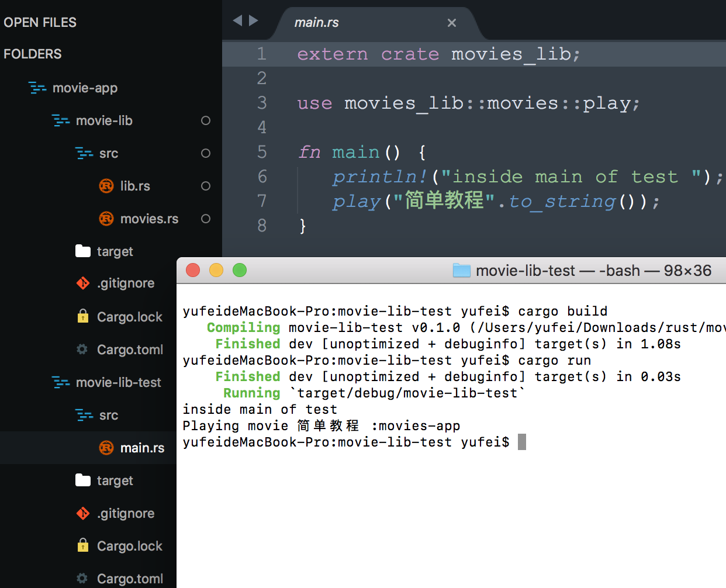The width and height of the screenshot is (726, 588).
Task: Click 'extern' keyword on line 1
Action: [x=333, y=54]
